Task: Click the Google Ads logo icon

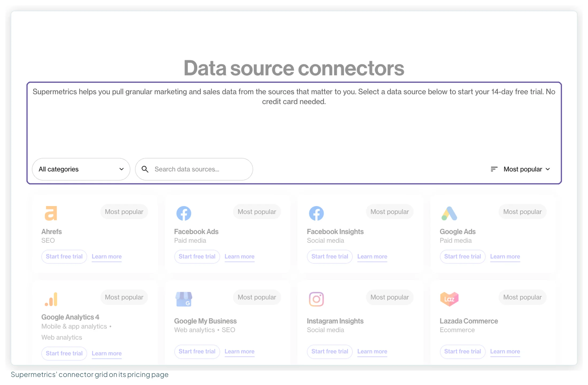Action: pyautogui.click(x=449, y=213)
